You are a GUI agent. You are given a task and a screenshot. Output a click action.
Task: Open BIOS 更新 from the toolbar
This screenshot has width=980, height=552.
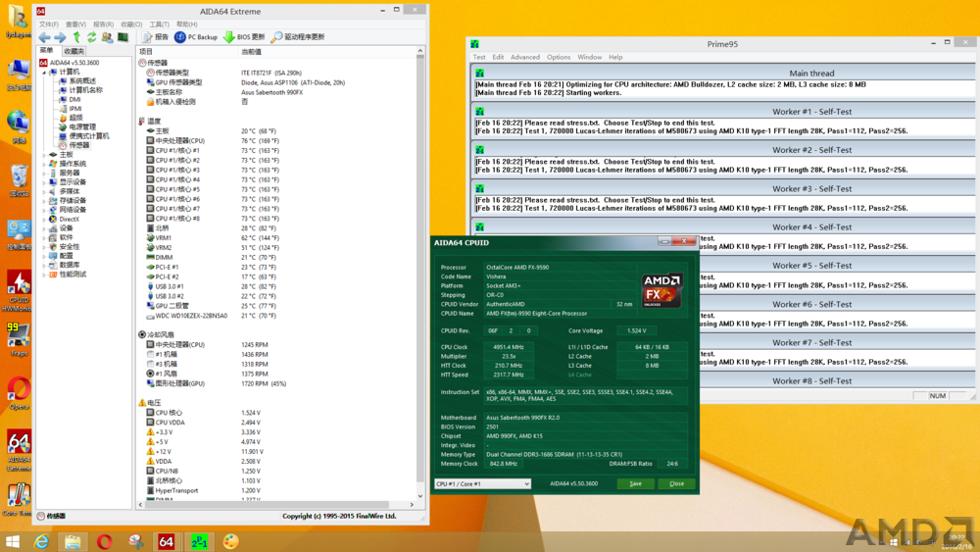(244, 37)
